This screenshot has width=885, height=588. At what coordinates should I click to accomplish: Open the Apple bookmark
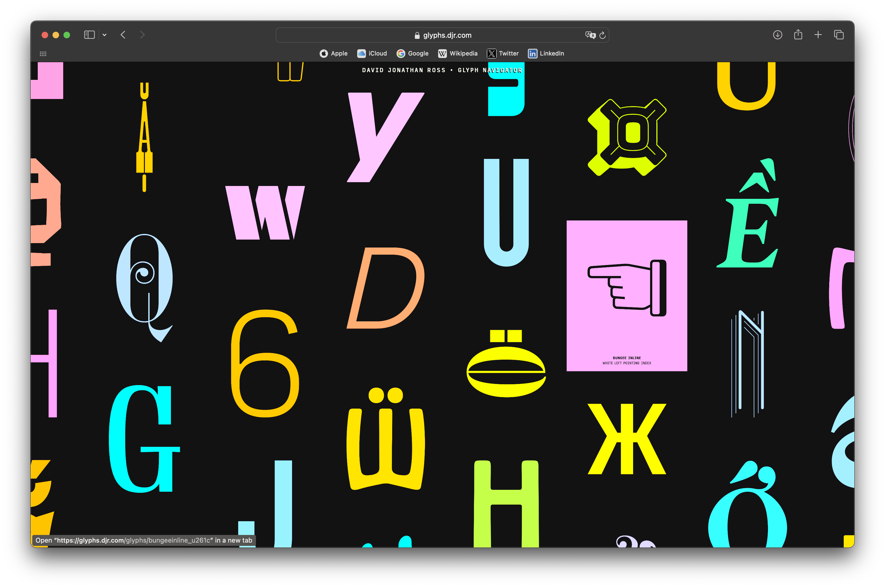(x=333, y=53)
